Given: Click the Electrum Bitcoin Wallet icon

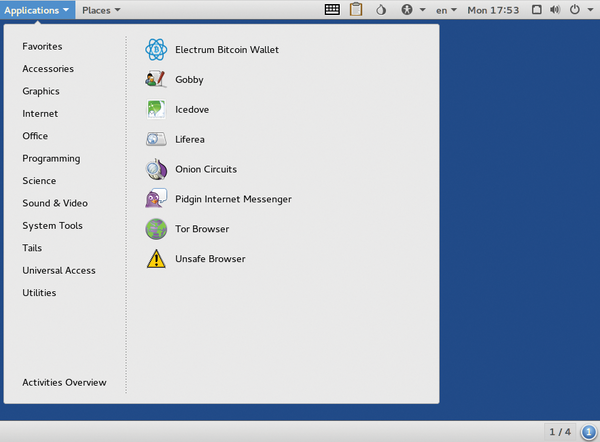Looking at the screenshot, I should [x=156, y=50].
